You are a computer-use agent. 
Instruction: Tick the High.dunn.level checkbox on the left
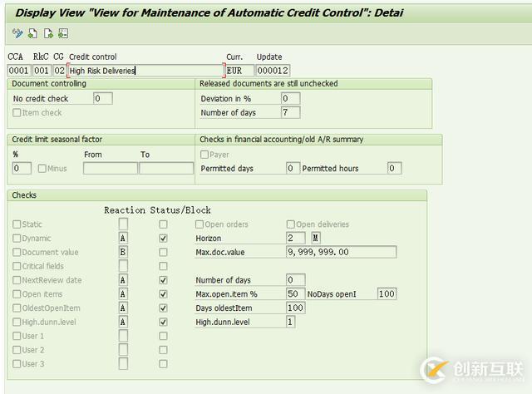click(x=17, y=322)
